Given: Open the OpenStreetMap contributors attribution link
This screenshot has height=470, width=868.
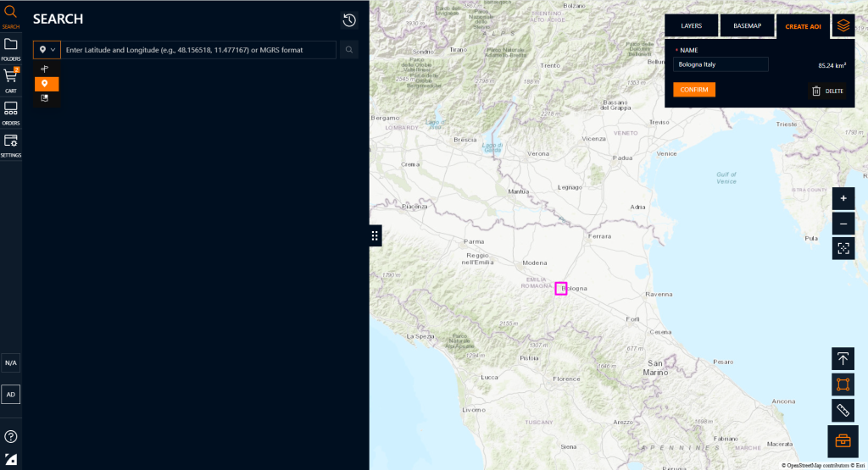Looking at the screenshot, I should (x=816, y=466).
